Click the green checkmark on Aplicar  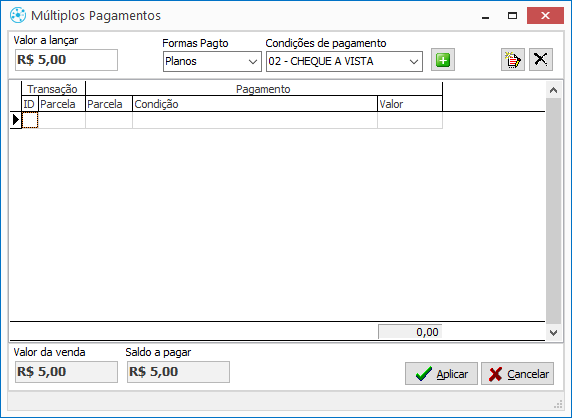point(424,374)
